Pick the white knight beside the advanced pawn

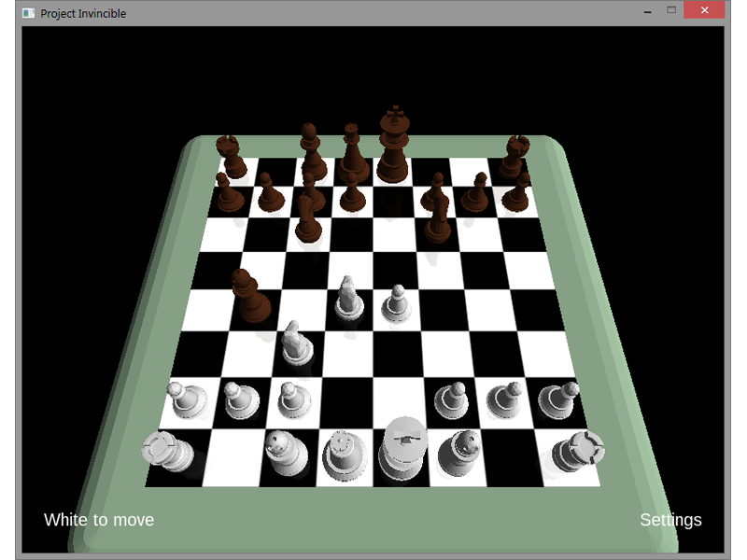(x=348, y=301)
